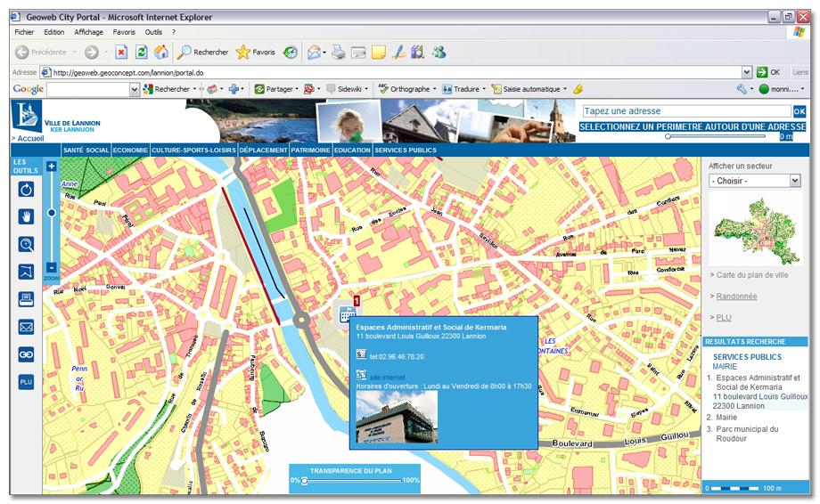Click the blue OK address search button
820x504 pixels.
point(799,111)
